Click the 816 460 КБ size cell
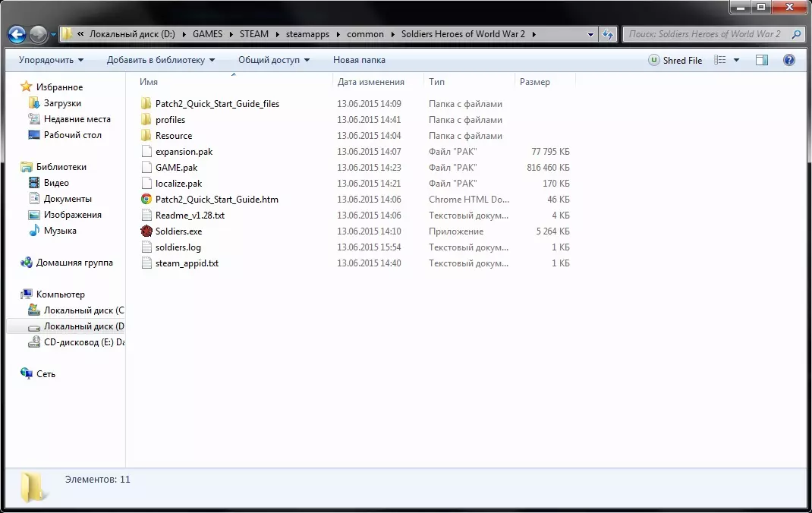 548,168
